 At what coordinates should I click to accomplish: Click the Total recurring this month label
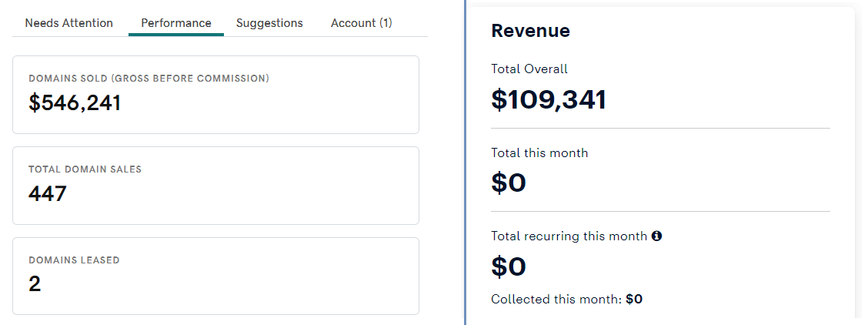click(569, 236)
